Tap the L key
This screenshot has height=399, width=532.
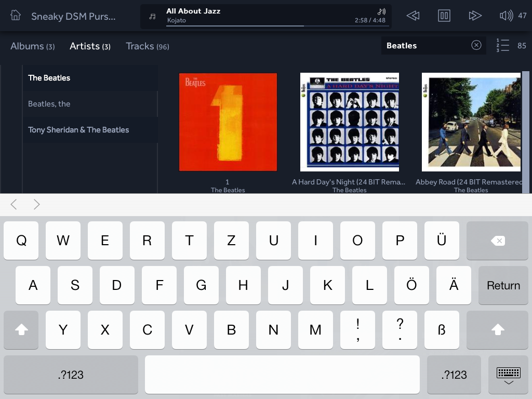369,285
